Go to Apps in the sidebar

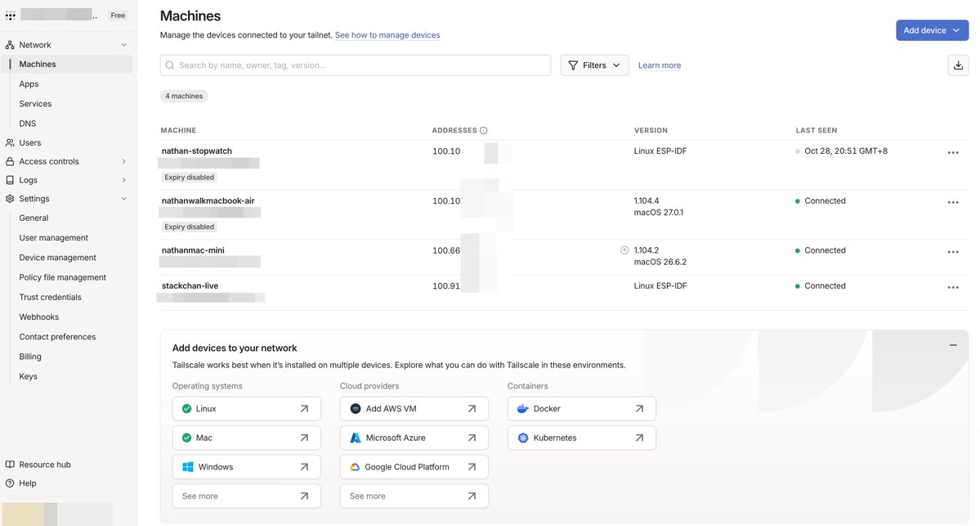[x=29, y=83]
